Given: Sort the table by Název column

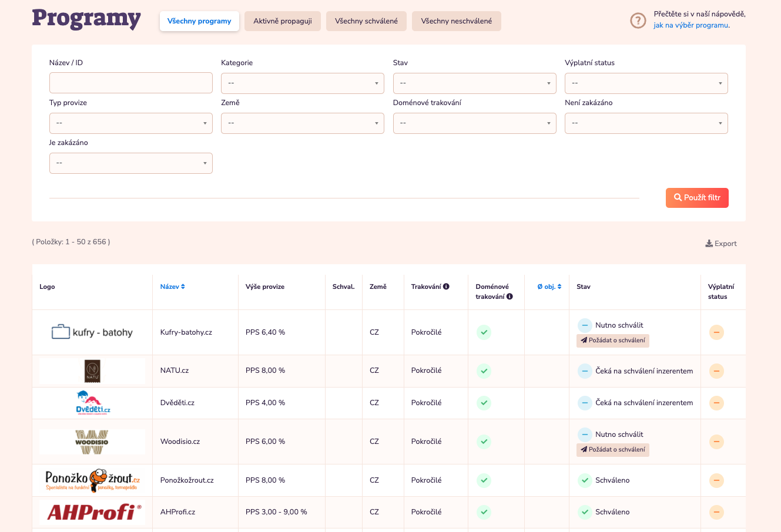Looking at the screenshot, I should point(172,287).
